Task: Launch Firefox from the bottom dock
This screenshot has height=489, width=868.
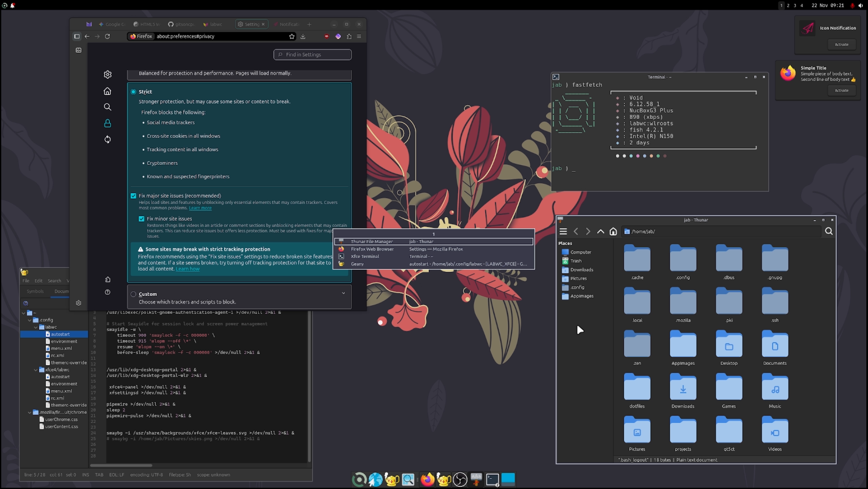Action: pyautogui.click(x=428, y=479)
